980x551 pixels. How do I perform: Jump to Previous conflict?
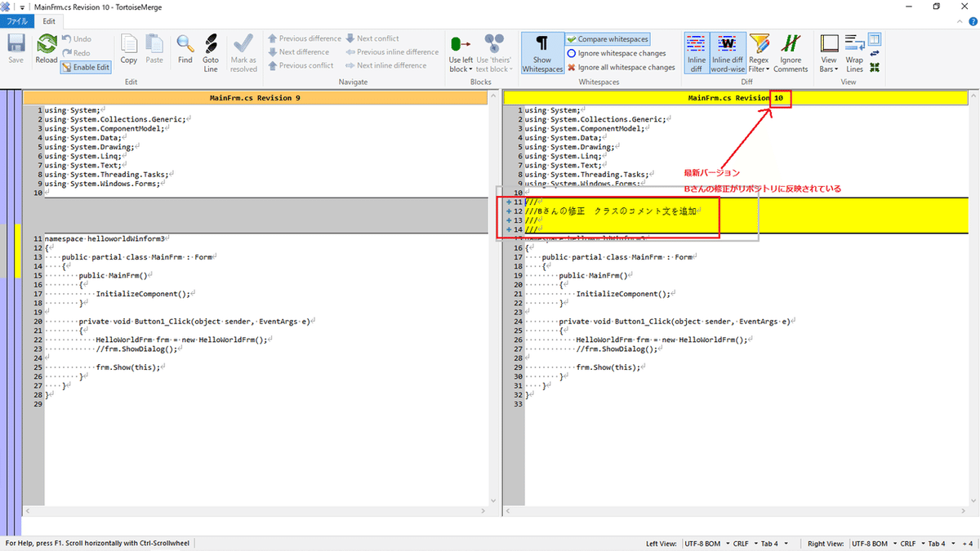[x=301, y=65]
